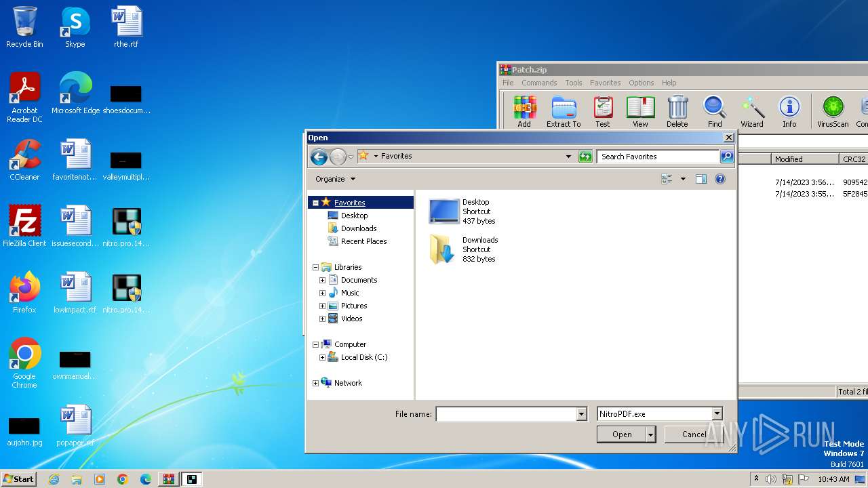Screen dimensions: 868x488
Task: Click the Windows Start button
Action: point(19,479)
